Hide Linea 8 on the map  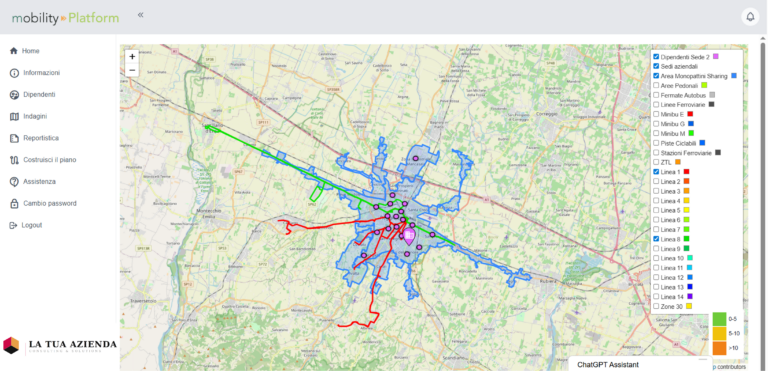(x=656, y=239)
